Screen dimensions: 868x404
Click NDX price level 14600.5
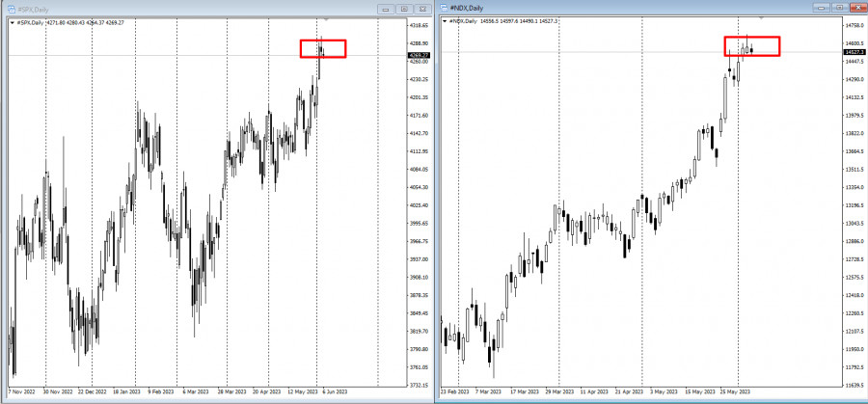point(855,42)
